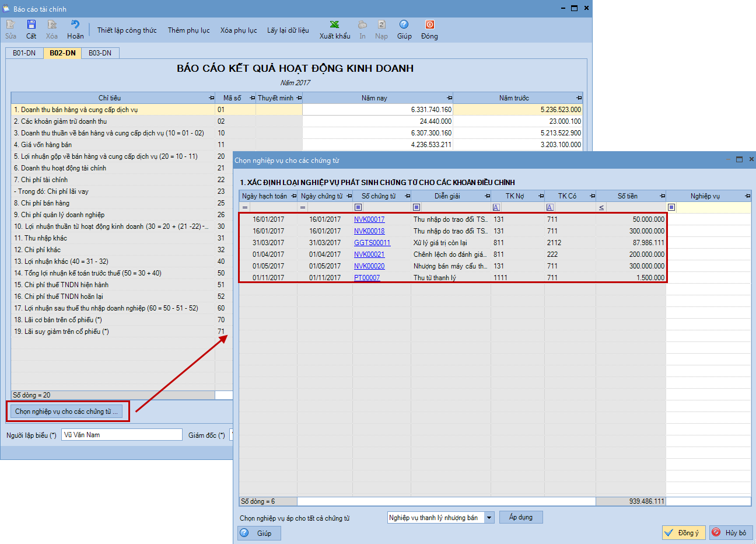
Task: Click the Người lập biểu input field
Action: [x=122, y=435]
